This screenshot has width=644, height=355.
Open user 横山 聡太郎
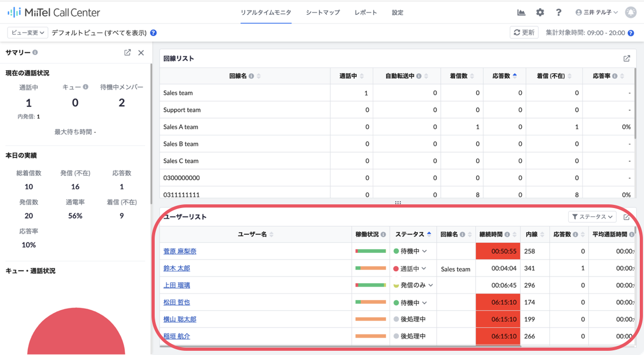180,319
